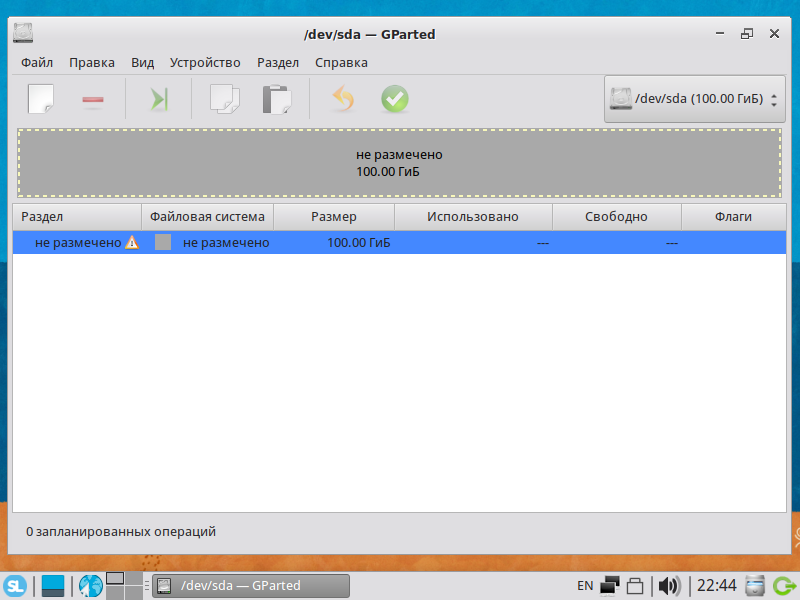Click the green logout arrow icon on the taskbar
The height and width of the screenshot is (600, 800).
click(x=784, y=586)
